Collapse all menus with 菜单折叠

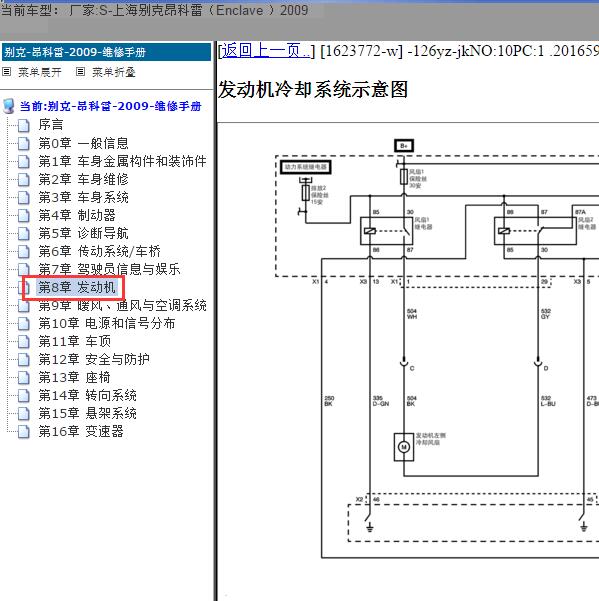click(x=113, y=72)
